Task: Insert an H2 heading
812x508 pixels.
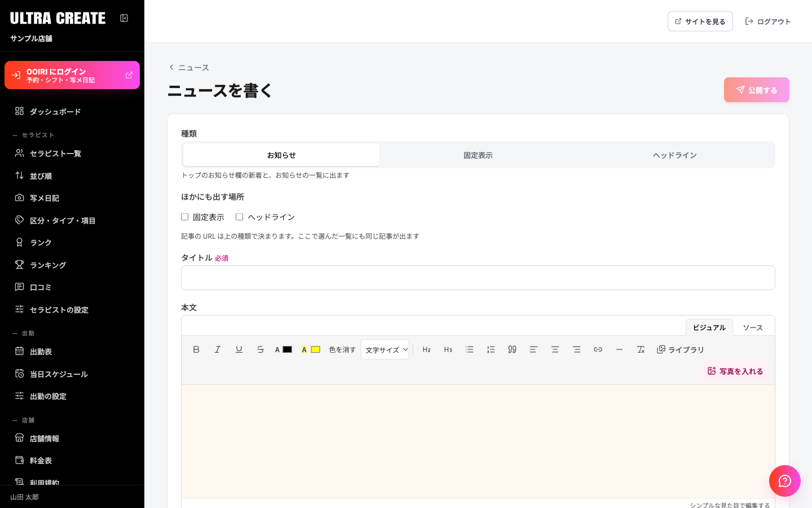Action: [x=427, y=349]
